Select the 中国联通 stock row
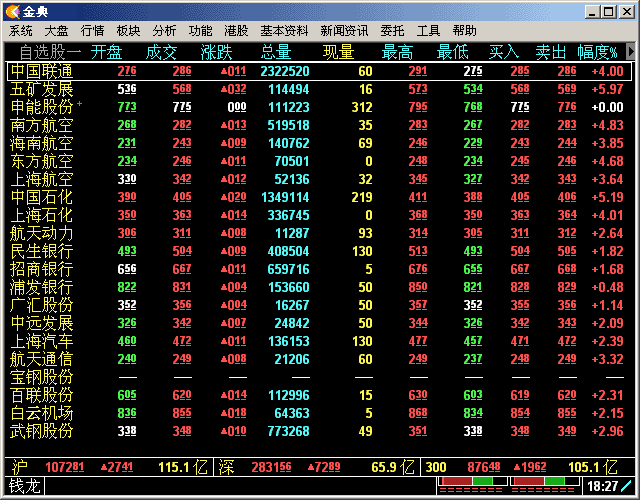This screenshot has height=500, width=640. pos(319,71)
